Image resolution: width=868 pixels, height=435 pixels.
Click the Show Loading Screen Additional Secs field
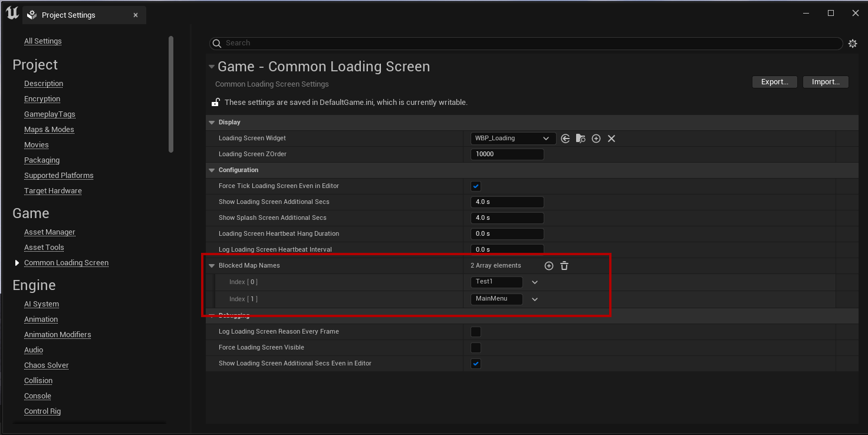pyautogui.click(x=507, y=202)
